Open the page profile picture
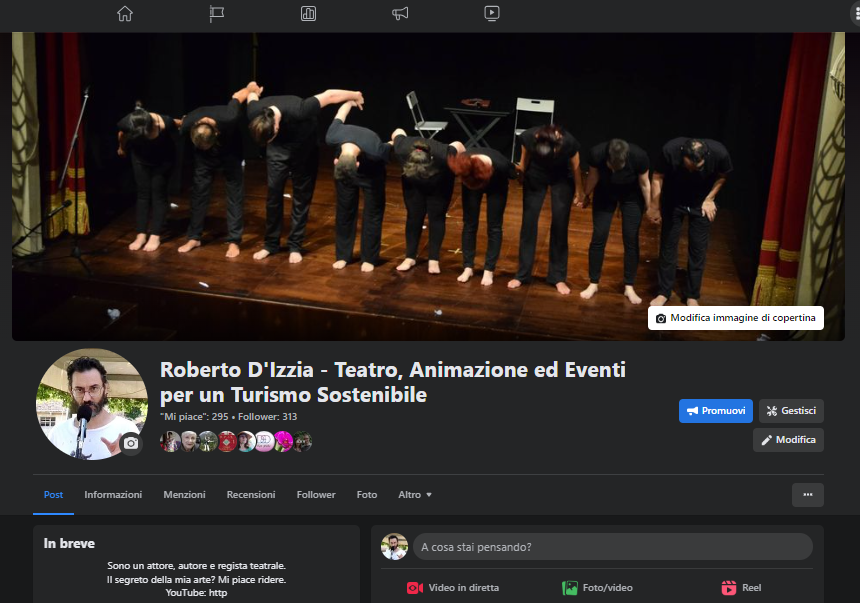The width and height of the screenshot is (860, 603). pos(88,402)
